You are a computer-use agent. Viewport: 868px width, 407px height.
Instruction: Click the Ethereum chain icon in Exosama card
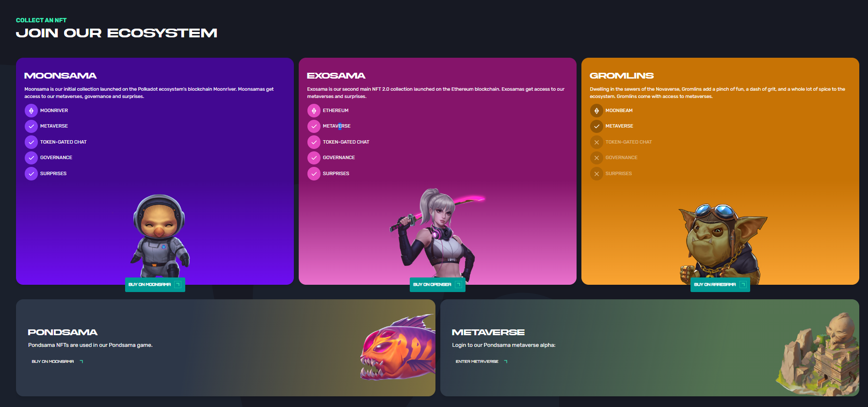(x=314, y=111)
